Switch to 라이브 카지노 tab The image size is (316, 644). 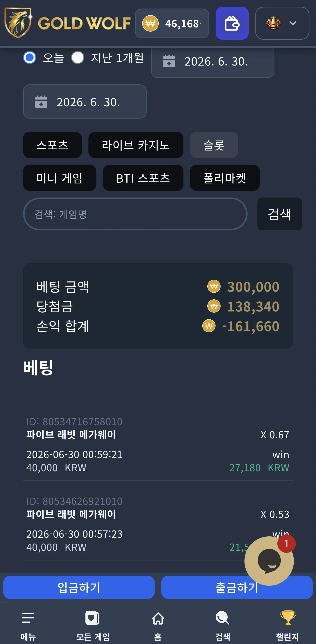point(136,145)
